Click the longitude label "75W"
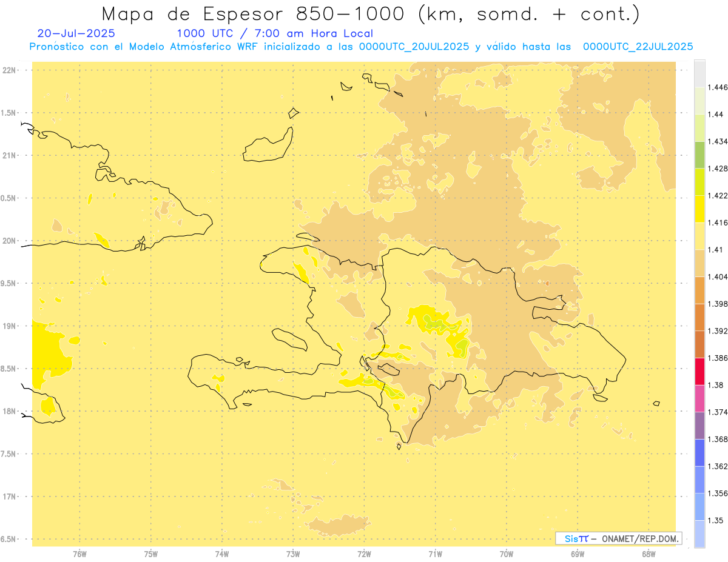Screen dimensions: 728x562 click(151, 554)
